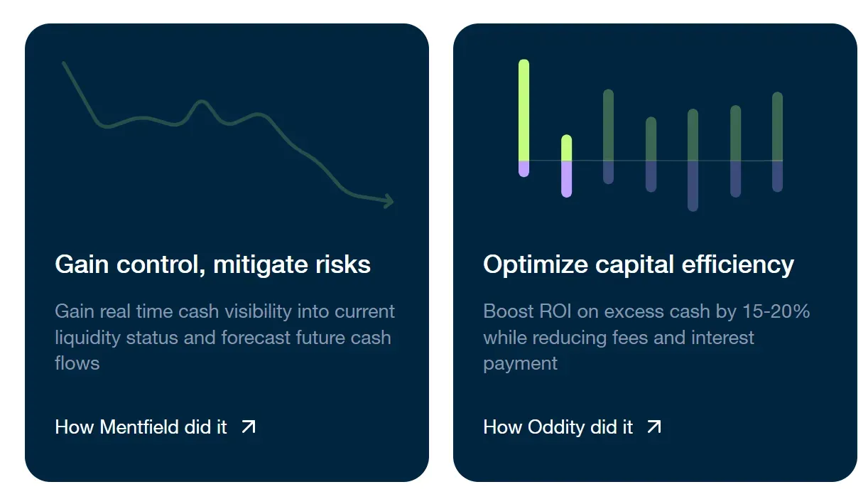
Task: Click the tallest bright green bar
Action: click(524, 110)
